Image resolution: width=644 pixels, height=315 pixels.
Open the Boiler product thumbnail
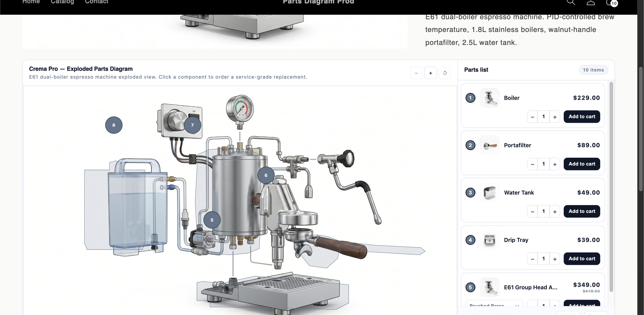point(489,98)
